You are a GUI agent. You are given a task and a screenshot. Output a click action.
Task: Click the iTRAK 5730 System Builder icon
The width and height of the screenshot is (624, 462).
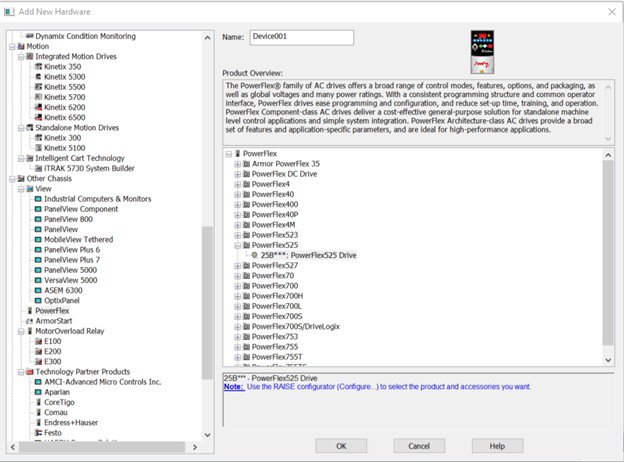coord(38,168)
